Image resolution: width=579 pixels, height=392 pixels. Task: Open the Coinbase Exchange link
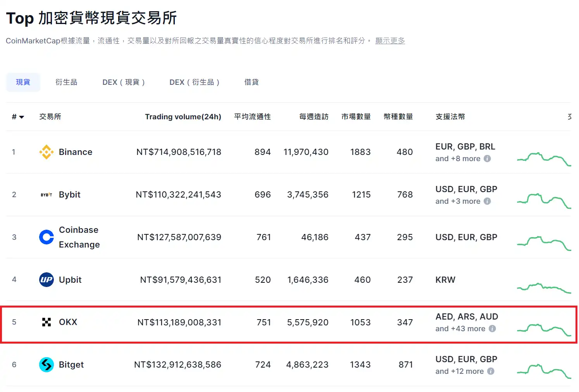click(79, 237)
